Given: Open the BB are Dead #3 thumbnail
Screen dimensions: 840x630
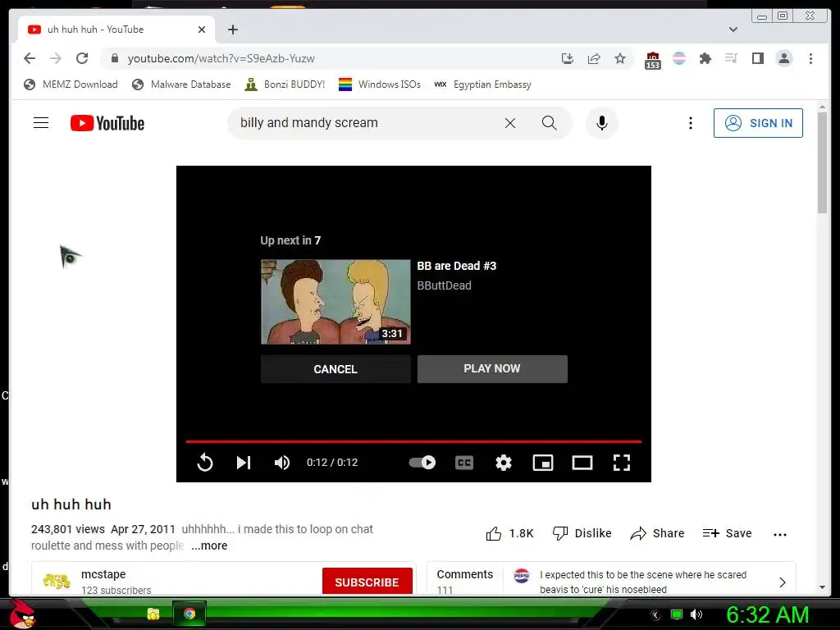Looking at the screenshot, I should click(x=336, y=302).
